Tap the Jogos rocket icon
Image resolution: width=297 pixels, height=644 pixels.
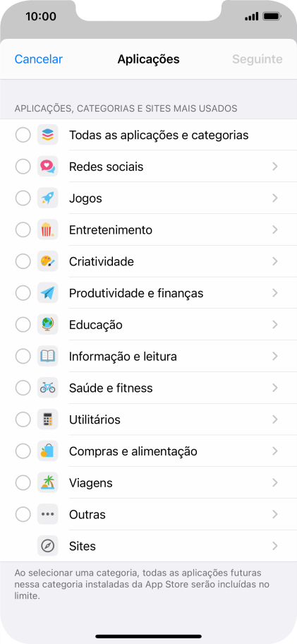47,198
